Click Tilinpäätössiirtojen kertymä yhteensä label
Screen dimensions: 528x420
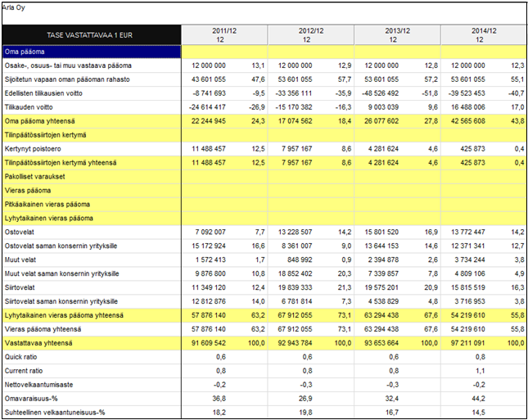point(61,163)
